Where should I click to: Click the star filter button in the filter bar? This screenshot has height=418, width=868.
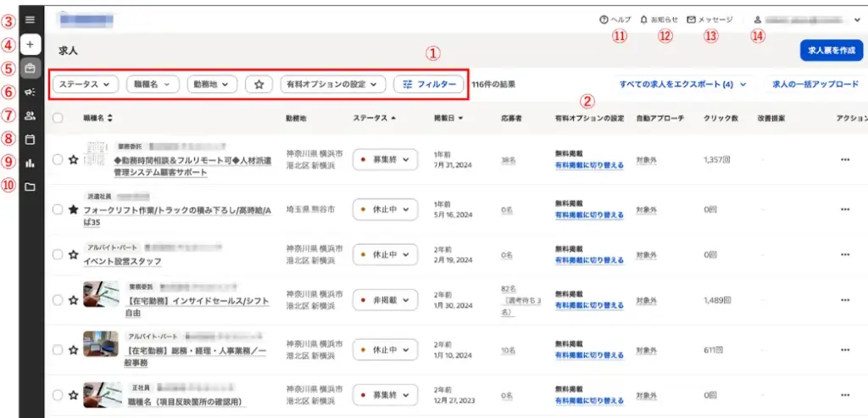(259, 85)
